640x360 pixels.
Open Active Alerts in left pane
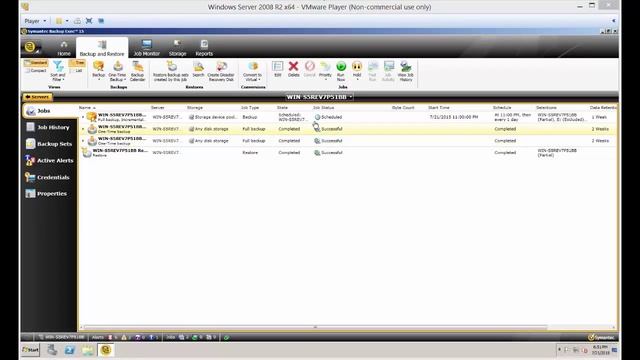[x=50, y=160]
